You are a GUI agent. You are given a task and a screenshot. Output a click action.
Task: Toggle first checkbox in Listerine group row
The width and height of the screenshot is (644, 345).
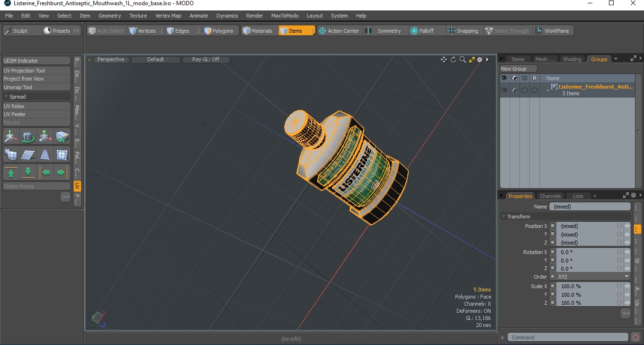click(524, 90)
